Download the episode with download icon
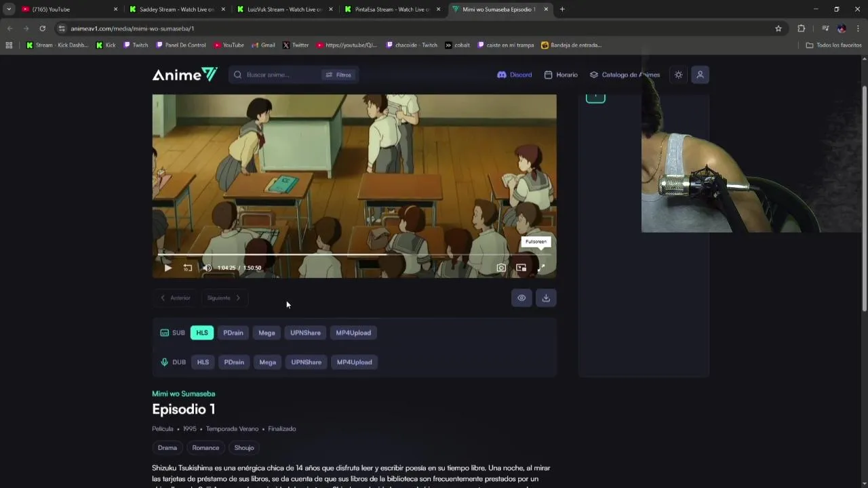Screen dimensions: 868x488 pyautogui.click(x=546, y=298)
